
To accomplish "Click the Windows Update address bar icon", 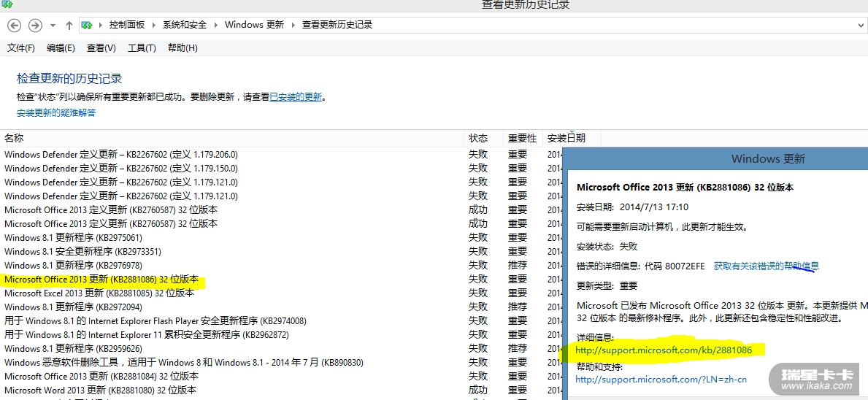I will (87, 25).
